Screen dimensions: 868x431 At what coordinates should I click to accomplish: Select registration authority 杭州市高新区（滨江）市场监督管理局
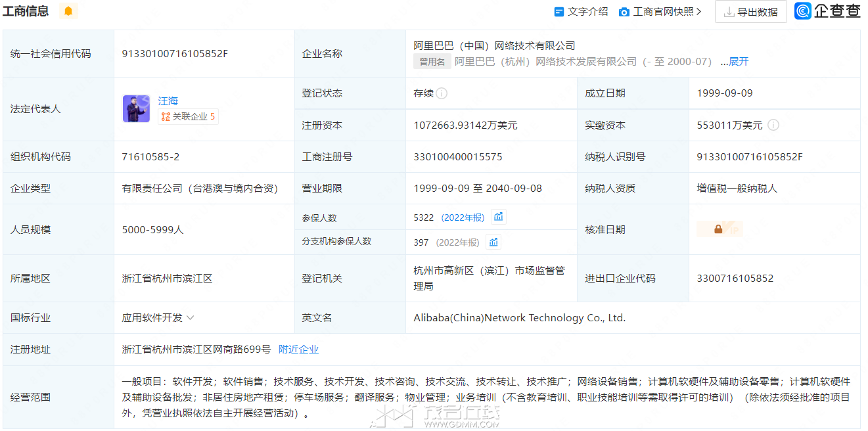point(489,279)
